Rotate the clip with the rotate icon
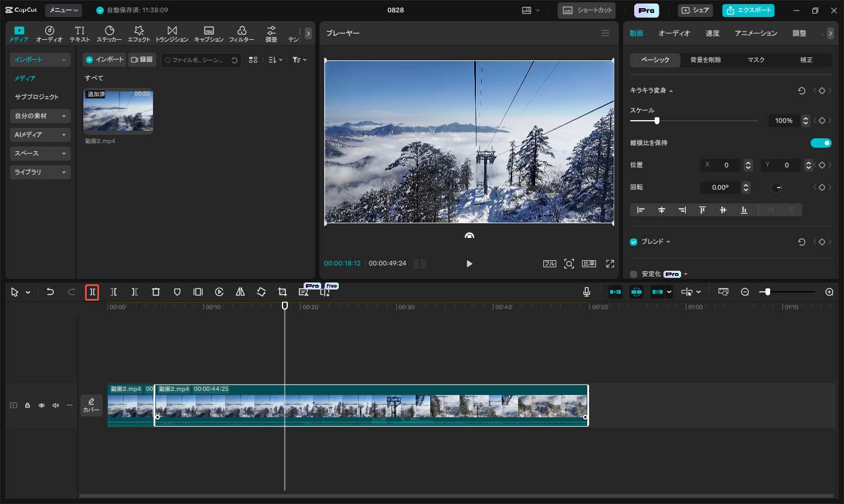 tap(261, 292)
